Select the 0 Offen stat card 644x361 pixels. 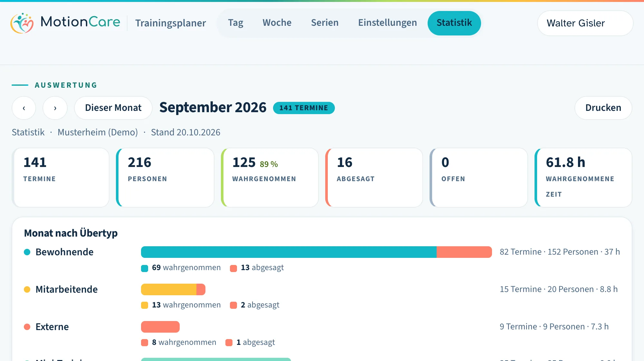point(478,178)
